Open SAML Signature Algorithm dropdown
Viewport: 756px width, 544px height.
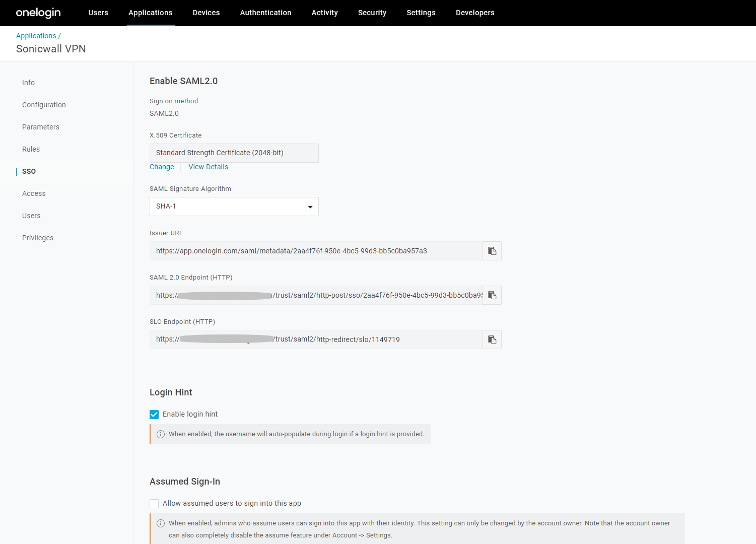(234, 207)
